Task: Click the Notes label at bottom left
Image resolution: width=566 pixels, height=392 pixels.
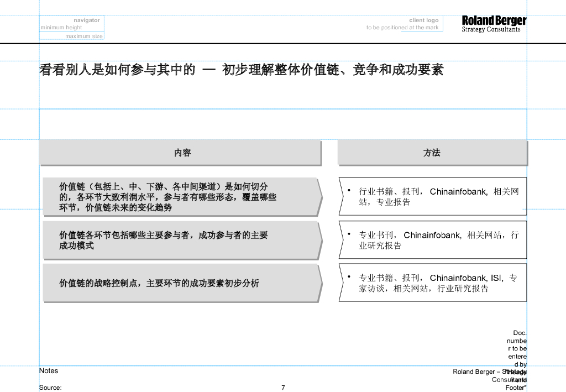Action: 49,370
